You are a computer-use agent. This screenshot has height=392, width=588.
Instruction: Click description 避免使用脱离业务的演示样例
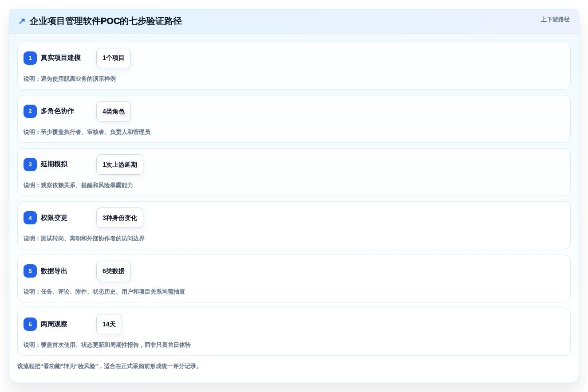(x=70, y=79)
